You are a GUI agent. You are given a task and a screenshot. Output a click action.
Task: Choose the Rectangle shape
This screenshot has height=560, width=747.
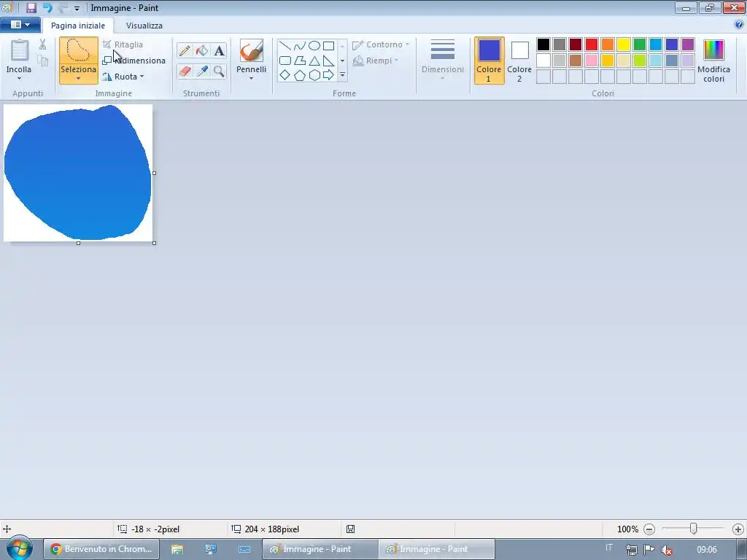pyautogui.click(x=329, y=46)
